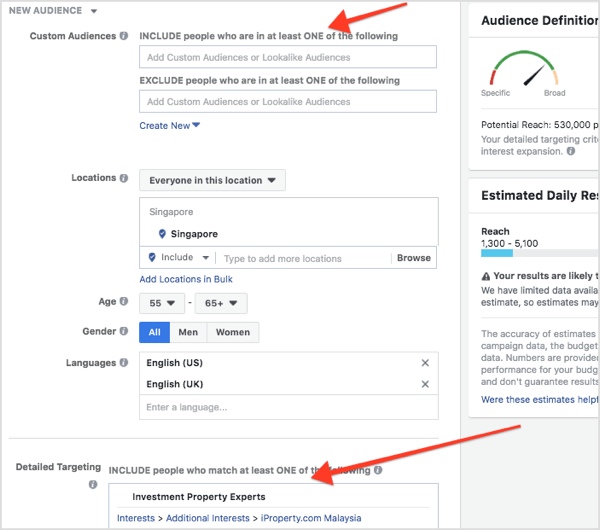
Task: Click the EXCLUDE custom audiences input field
Action: 288,101
